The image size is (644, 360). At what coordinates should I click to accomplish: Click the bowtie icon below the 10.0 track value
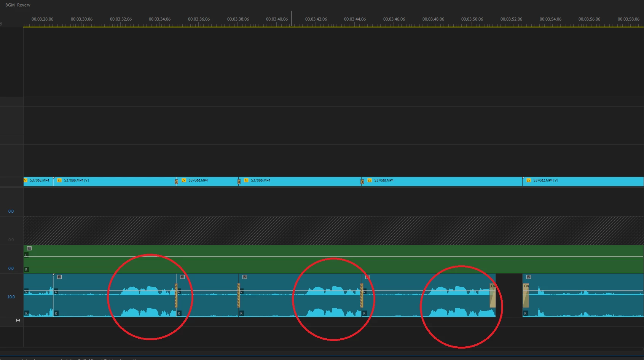[18, 320]
